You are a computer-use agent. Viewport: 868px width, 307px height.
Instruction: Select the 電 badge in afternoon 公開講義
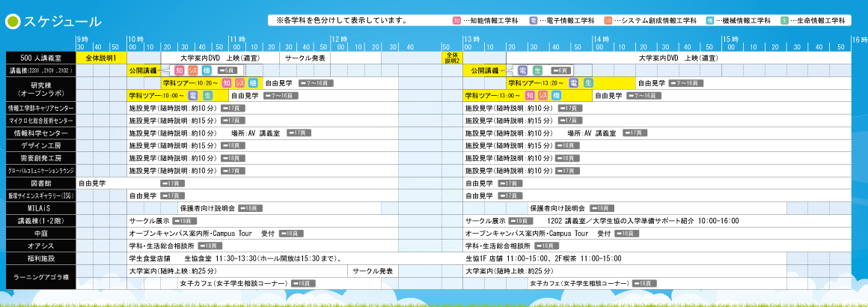click(x=522, y=70)
